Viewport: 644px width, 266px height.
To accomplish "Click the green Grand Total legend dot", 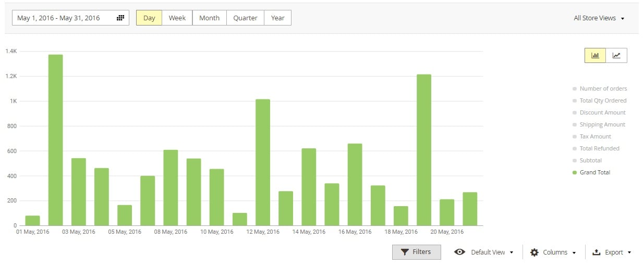I will (575, 172).
